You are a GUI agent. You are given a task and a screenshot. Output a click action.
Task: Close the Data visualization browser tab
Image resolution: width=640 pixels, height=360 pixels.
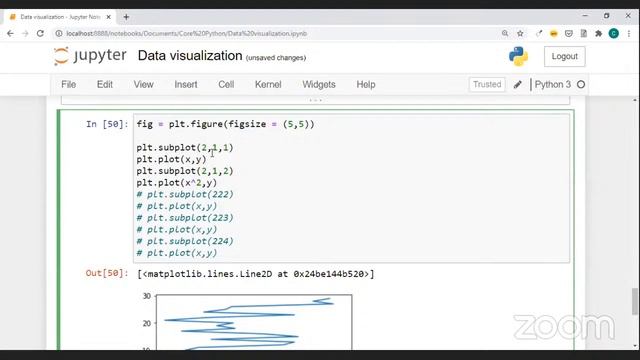(x=109, y=17)
